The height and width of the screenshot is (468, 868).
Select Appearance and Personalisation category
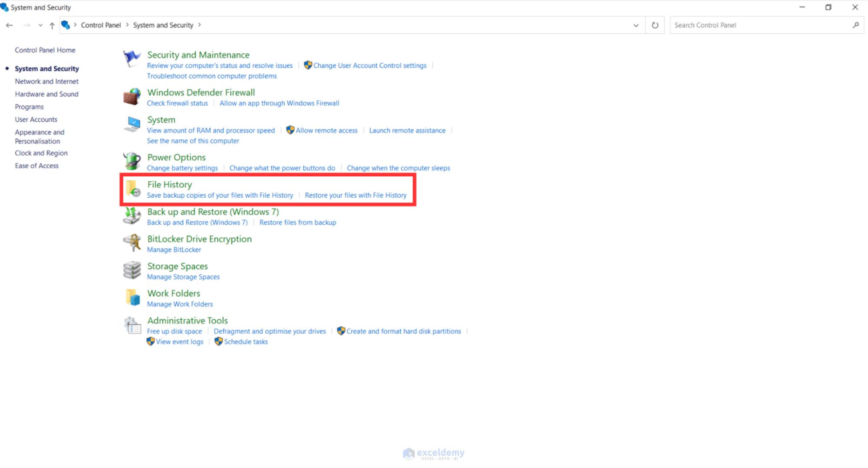40,136
